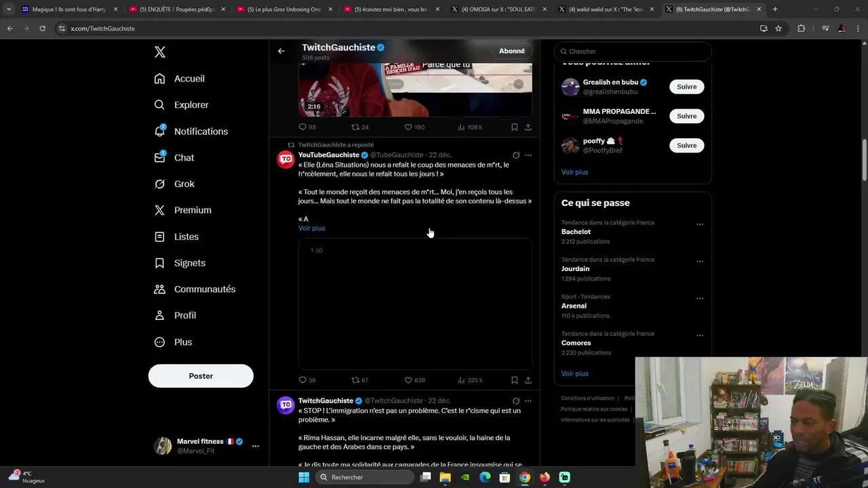The image size is (868, 488).
Task: Click Grok icon on YouTubeGauchiste post
Action: (516, 155)
